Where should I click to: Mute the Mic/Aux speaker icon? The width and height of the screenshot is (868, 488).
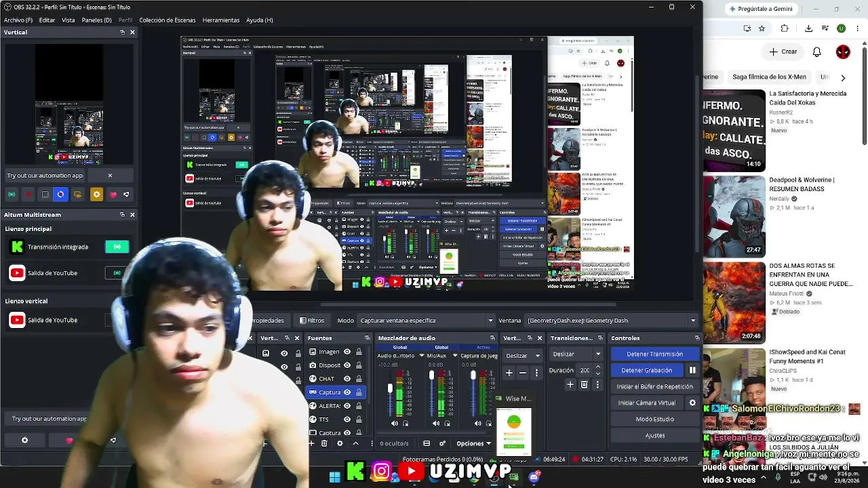[x=436, y=424]
